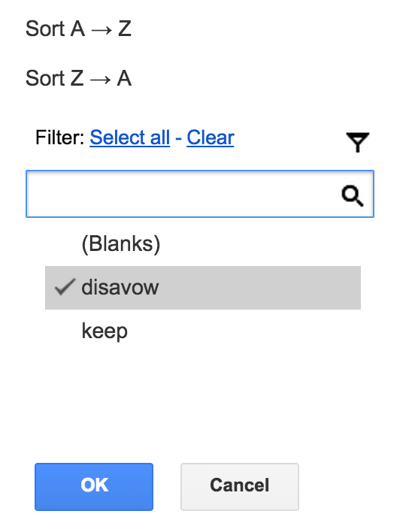Click the checkmark icon beside disavow
The width and height of the screenshot is (412, 532).
[65, 287]
